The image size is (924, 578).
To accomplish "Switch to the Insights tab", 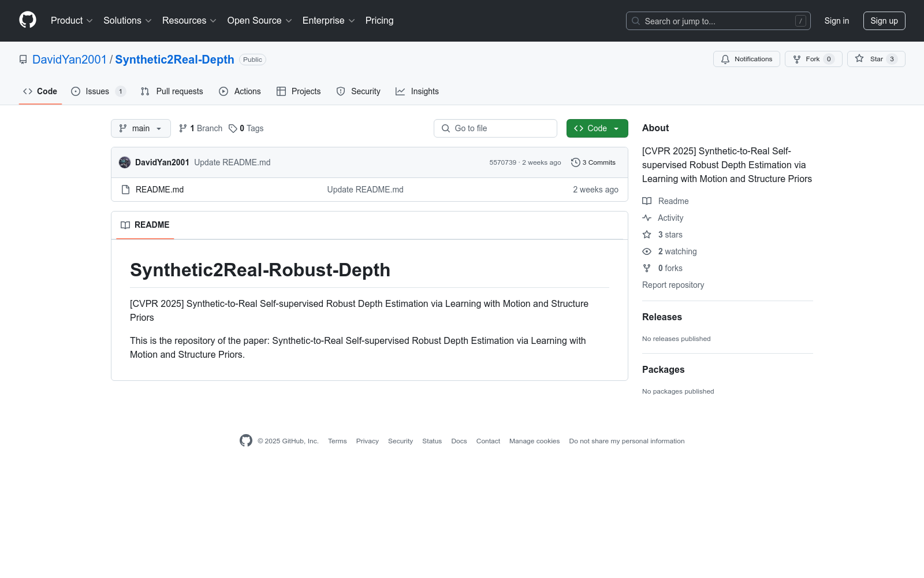I will pyautogui.click(x=417, y=91).
